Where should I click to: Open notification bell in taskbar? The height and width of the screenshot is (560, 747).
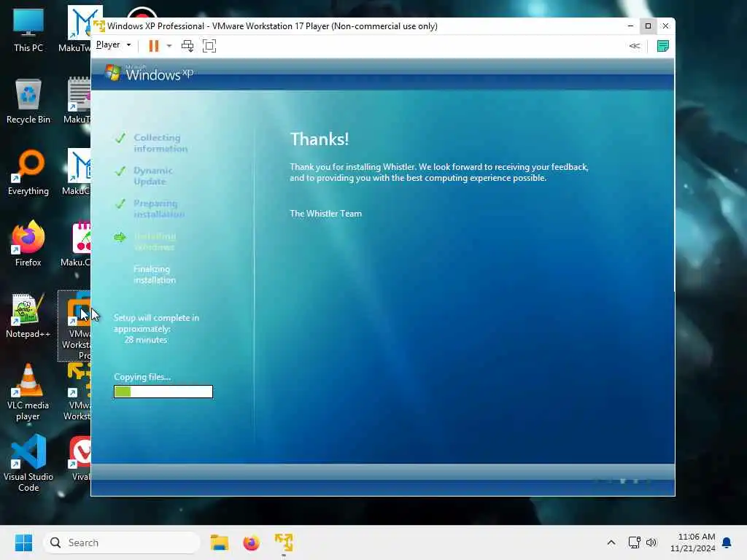(x=727, y=542)
